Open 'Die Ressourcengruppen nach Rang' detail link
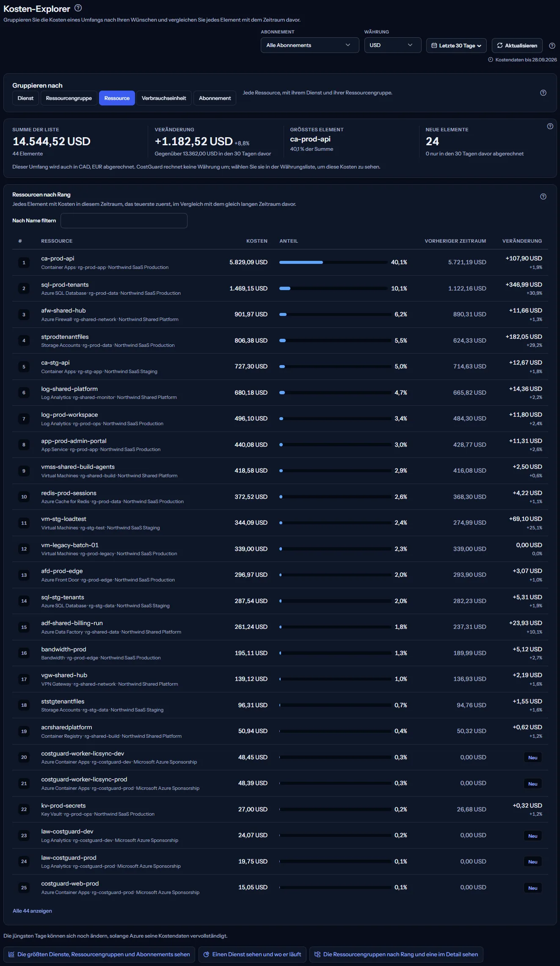Image resolution: width=560 pixels, height=966 pixels. pos(396,955)
